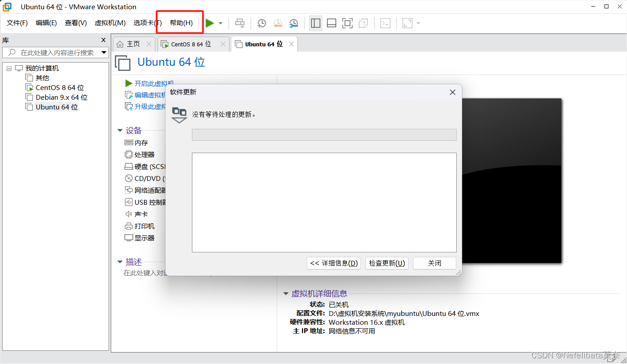Click the Full Screen mode icon
Image resolution: width=627 pixels, height=364 pixels.
tap(347, 23)
